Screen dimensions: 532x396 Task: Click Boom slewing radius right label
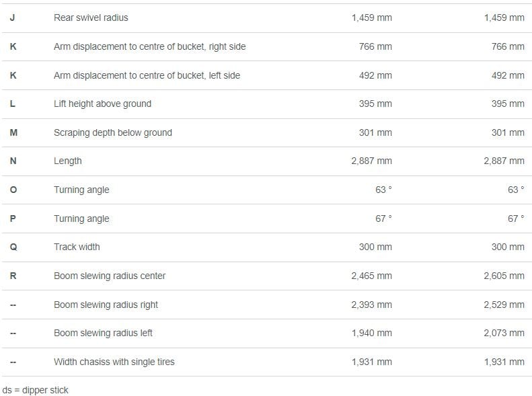point(106,305)
